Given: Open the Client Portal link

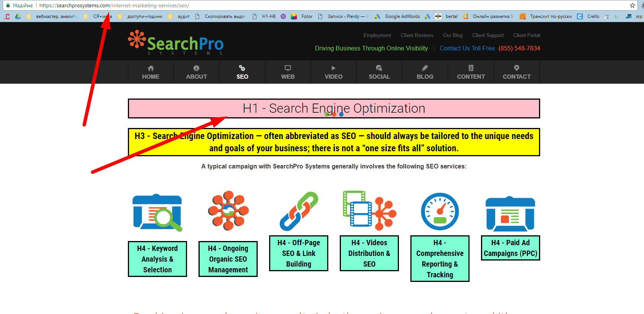Looking at the screenshot, I should (526, 35).
